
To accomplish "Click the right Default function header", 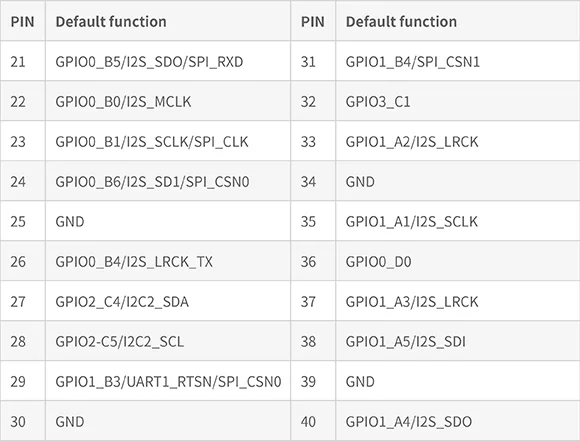I will pos(458,21).
